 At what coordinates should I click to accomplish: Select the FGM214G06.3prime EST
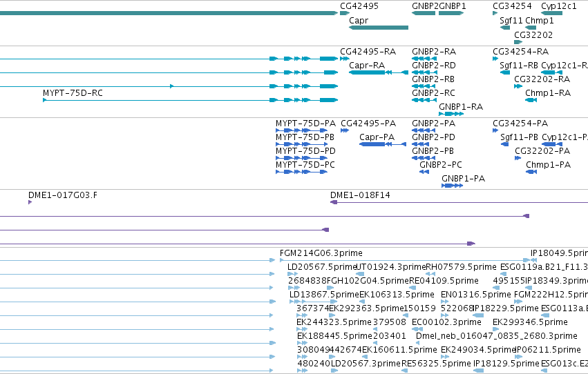(405, 260)
